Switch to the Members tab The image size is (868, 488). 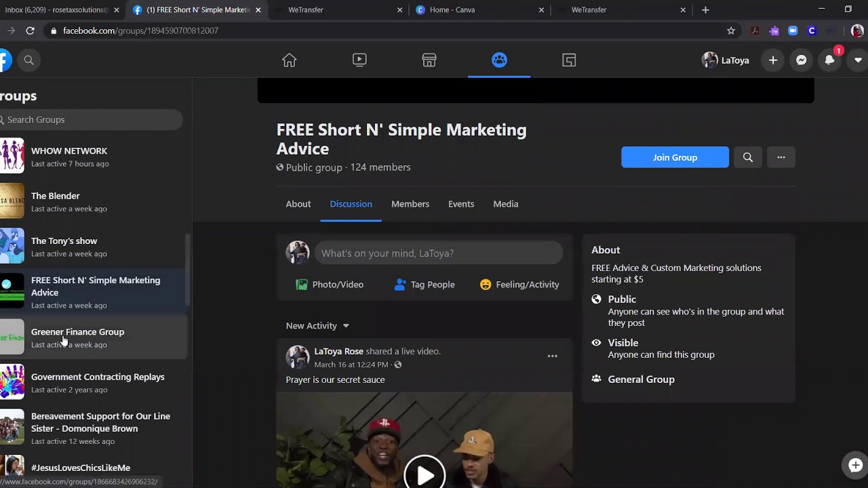(410, 204)
